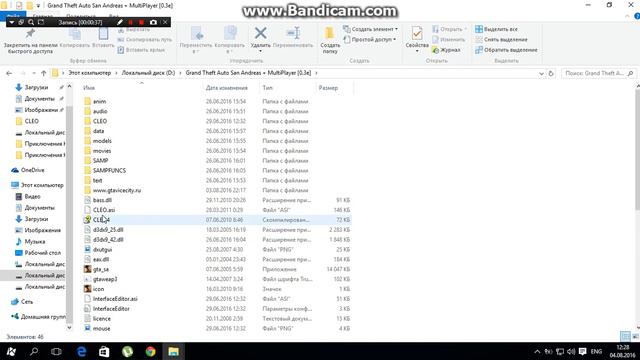Open OneDrive in the sidebar

[x=32, y=170]
